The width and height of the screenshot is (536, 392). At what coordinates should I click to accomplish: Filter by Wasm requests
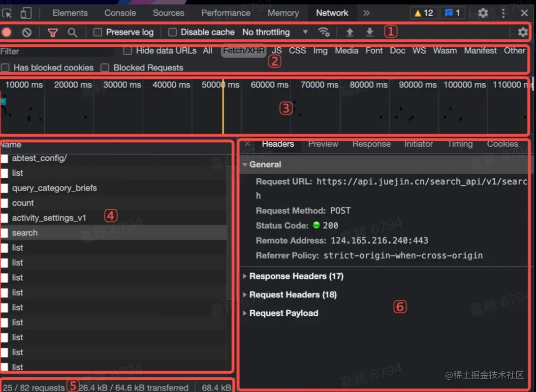445,51
